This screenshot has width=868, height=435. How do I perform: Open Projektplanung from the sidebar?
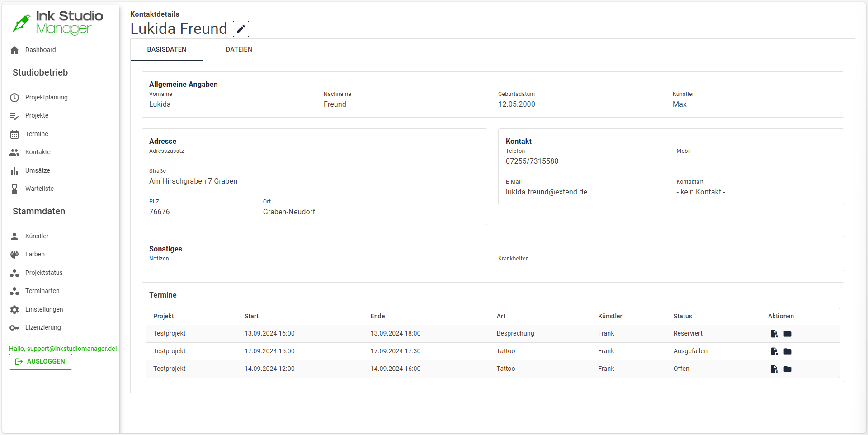pos(47,98)
